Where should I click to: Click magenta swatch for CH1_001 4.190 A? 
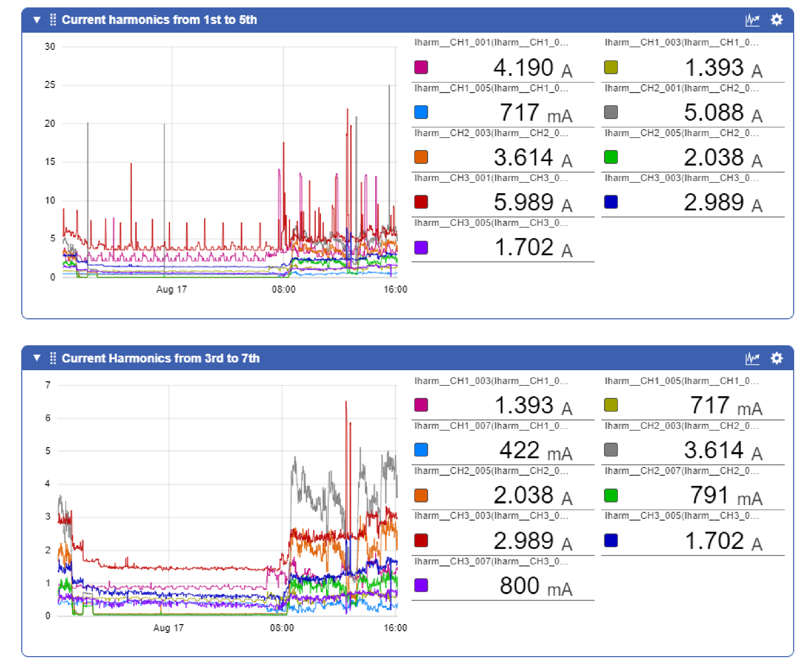tap(421, 67)
